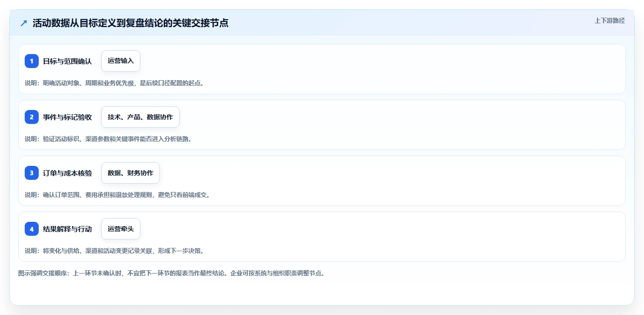Select the 运营牵头 tag
Screen dimensions: 644x315
(121, 229)
